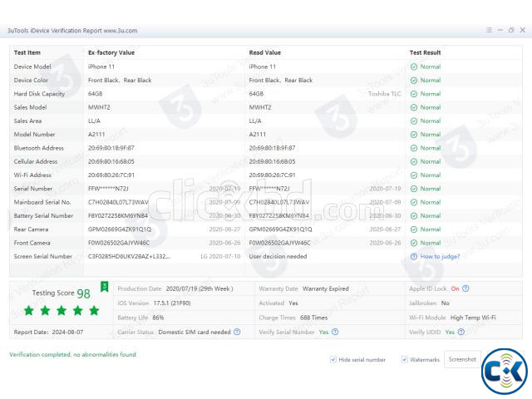Click Production Date 2020/07/19 value

(199, 288)
